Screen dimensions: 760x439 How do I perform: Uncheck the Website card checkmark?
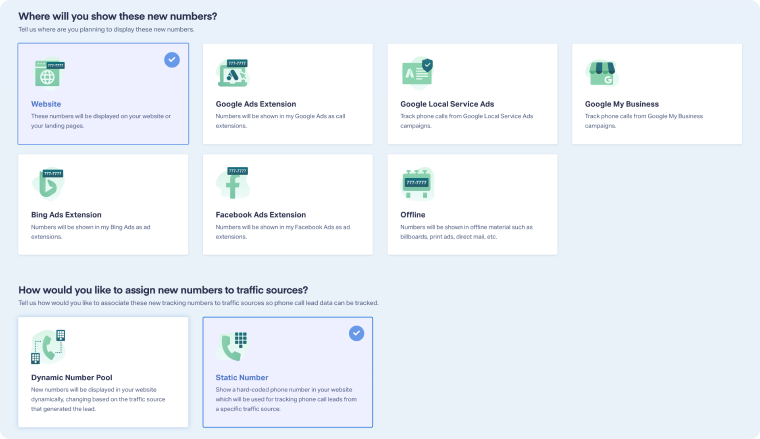click(x=172, y=60)
